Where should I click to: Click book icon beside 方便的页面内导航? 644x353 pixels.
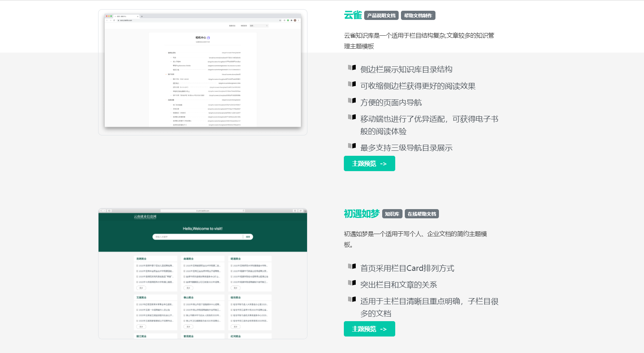pyautogui.click(x=352, y=101)
